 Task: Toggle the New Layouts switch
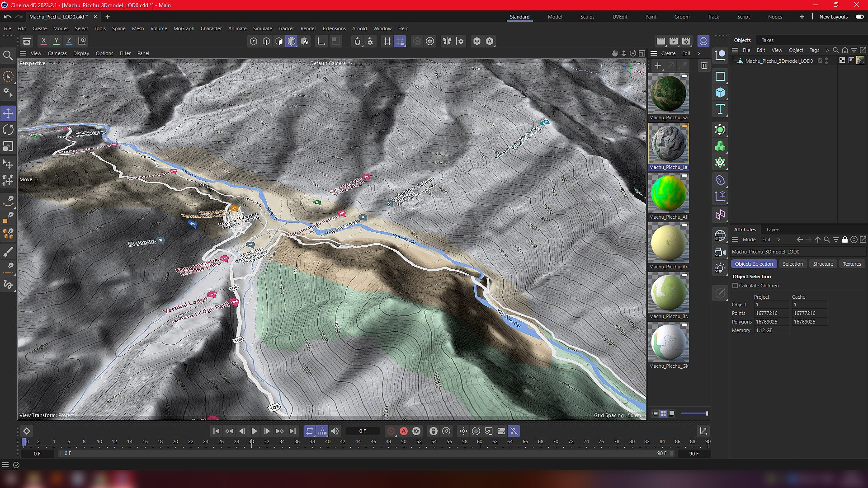(x=859, y=17)
